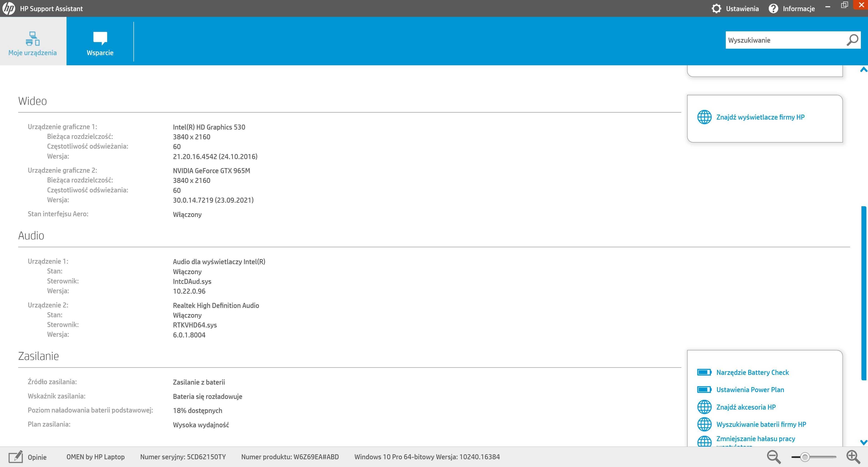
Task: Click Wysoka wydajność power plan value
Action: pyautogui.click(x=201, y=425)
